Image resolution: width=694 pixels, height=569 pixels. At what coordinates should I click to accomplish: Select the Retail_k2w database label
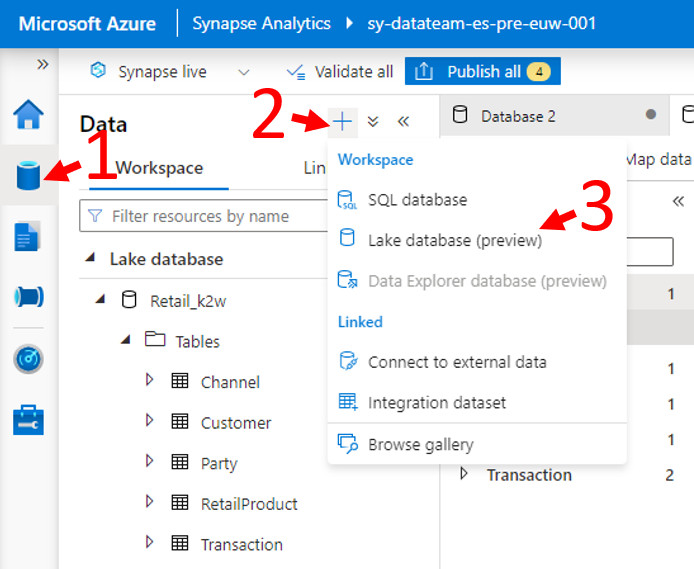click(x=188, y=301)
